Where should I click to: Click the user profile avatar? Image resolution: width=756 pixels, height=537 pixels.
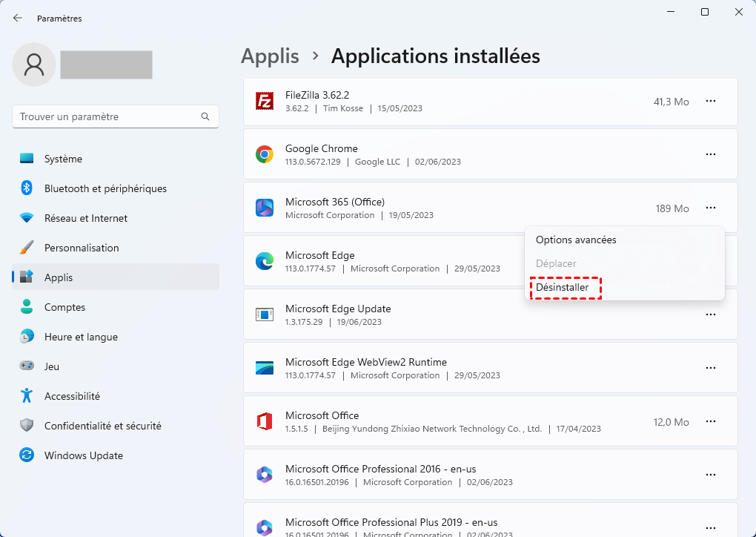click(34, 65)
